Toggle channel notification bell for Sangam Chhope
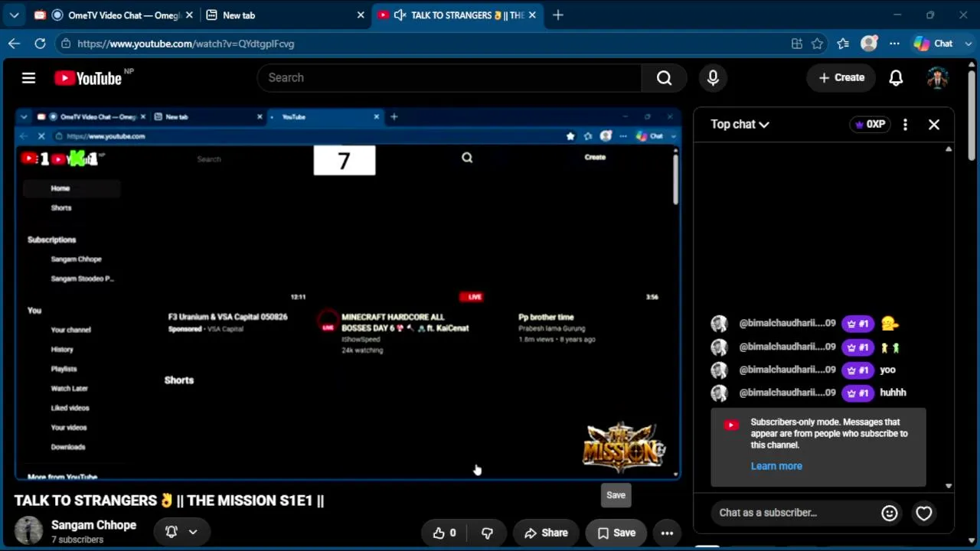980x551 pixels. point(171,532)
